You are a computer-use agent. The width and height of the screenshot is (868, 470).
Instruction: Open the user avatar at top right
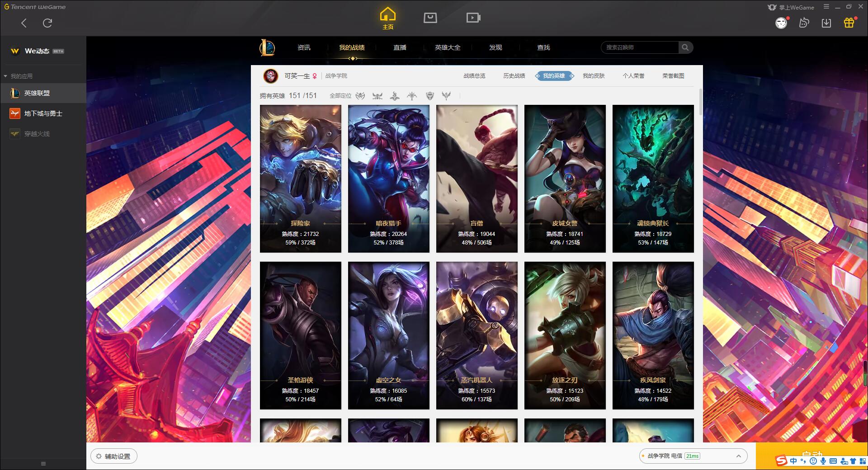pos(781,23)
